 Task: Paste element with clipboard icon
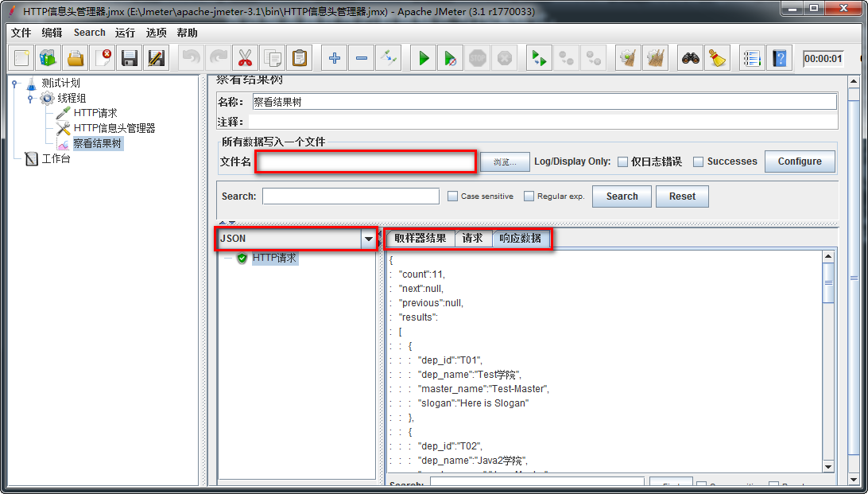click(300, 57)
